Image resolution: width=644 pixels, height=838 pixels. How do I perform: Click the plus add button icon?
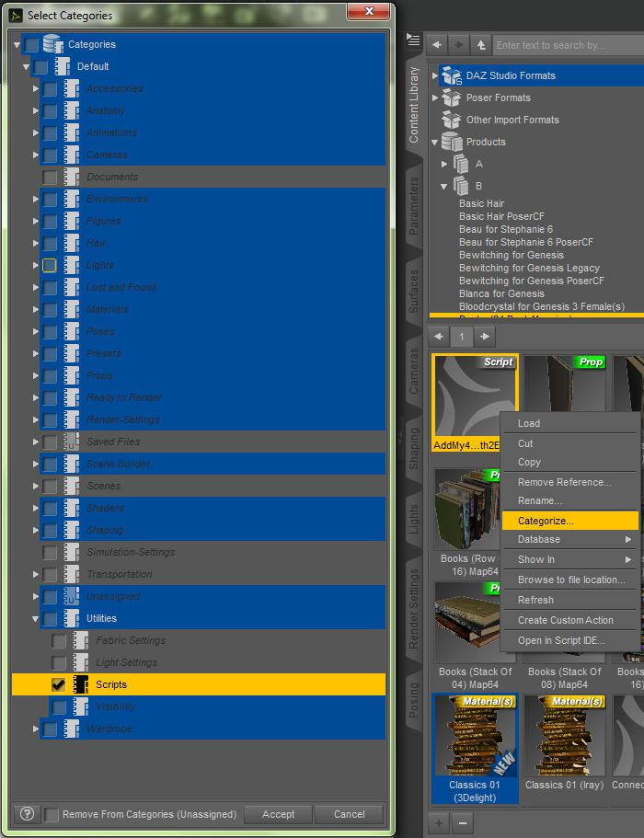(x=439, y=823)
